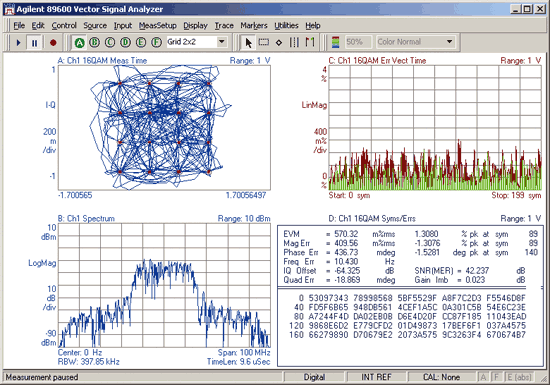Viewport: 550px width, 385px height.
Task: Start measurement with the play button
Action: click(x=19, y=43)
